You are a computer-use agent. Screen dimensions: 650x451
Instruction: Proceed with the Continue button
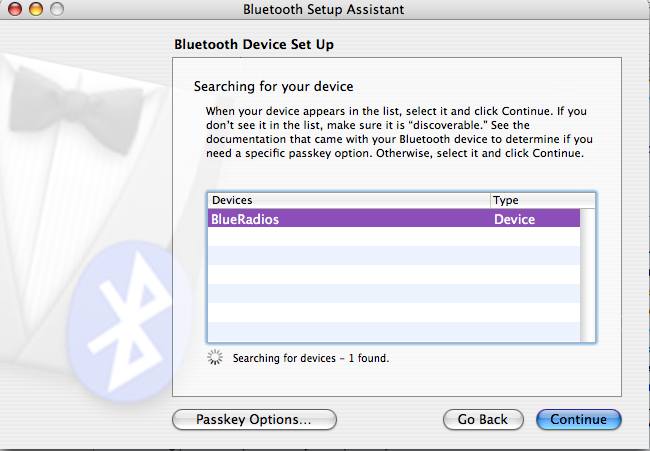579,419
